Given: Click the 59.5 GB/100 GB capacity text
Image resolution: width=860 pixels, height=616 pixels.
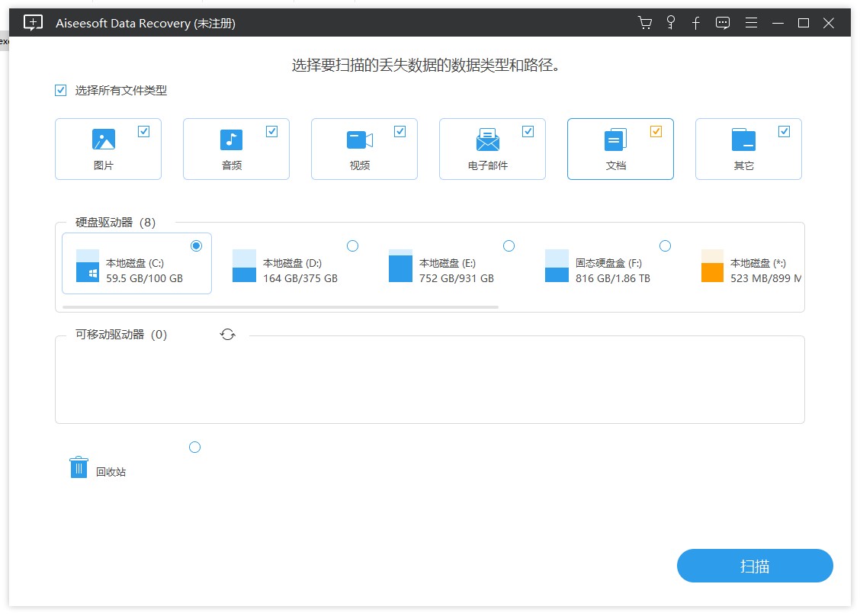Looking at the screenshot, I should [x=144, y=279].
